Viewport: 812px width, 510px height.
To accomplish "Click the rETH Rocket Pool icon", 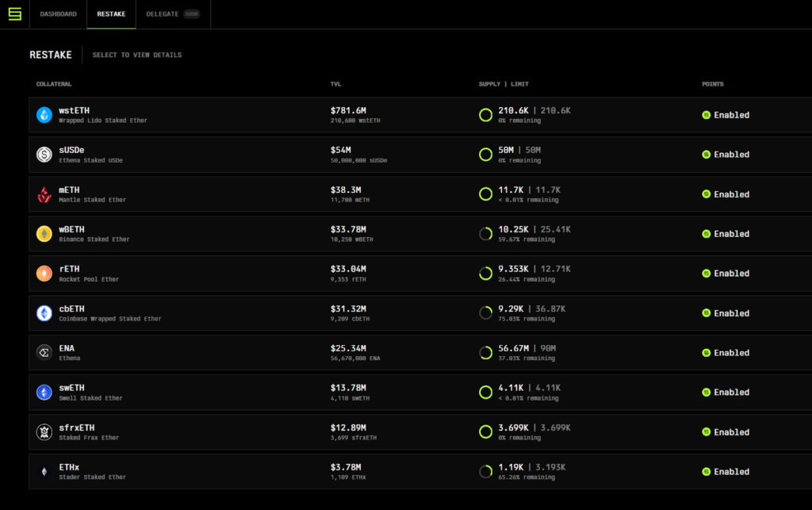I will pyautogui.click(x=44, y=274).
